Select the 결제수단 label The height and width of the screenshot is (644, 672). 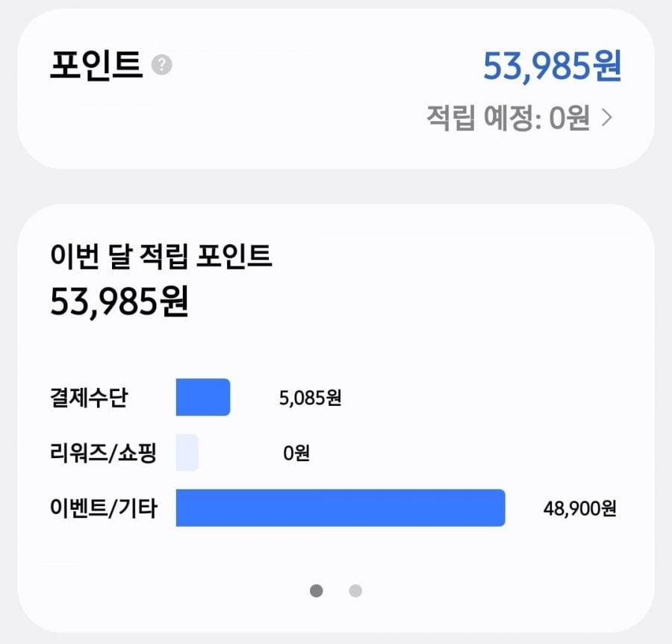[89, 397]
